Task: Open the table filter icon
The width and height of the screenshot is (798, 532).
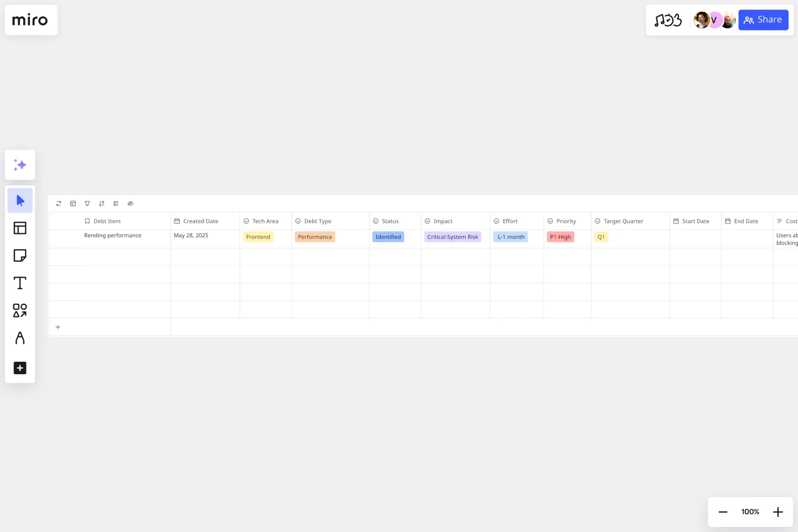Action: click(x=87, y=203)
